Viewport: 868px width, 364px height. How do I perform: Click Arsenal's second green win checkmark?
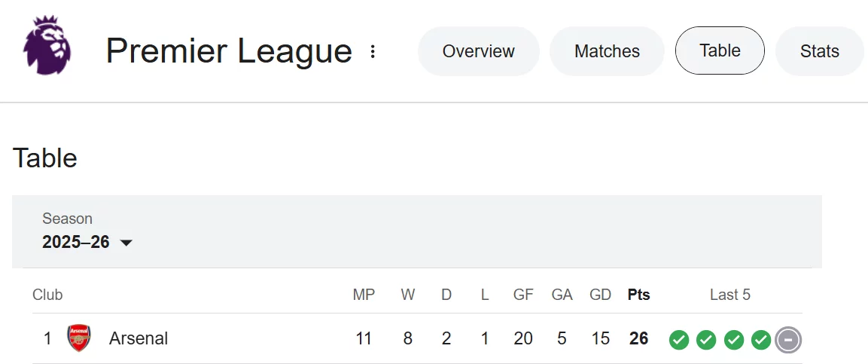[706, 340]
